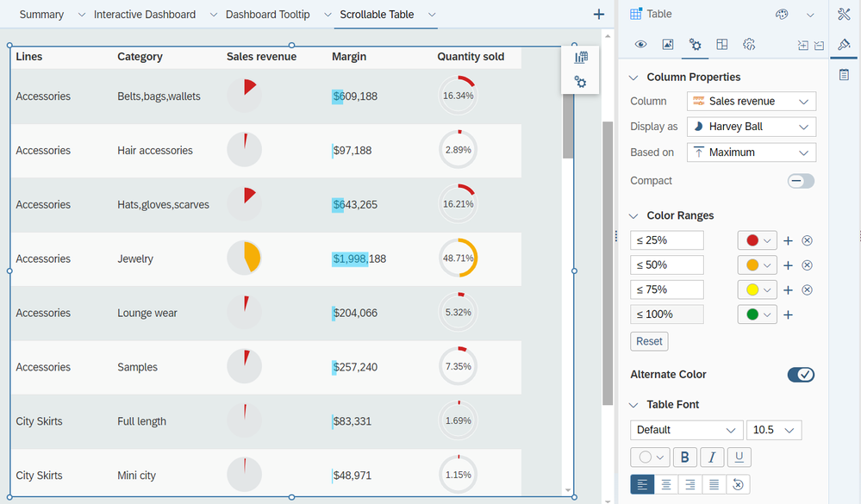
Task: Switch to the Dashboard Tooltip tab
Action: tap(267, 15)
